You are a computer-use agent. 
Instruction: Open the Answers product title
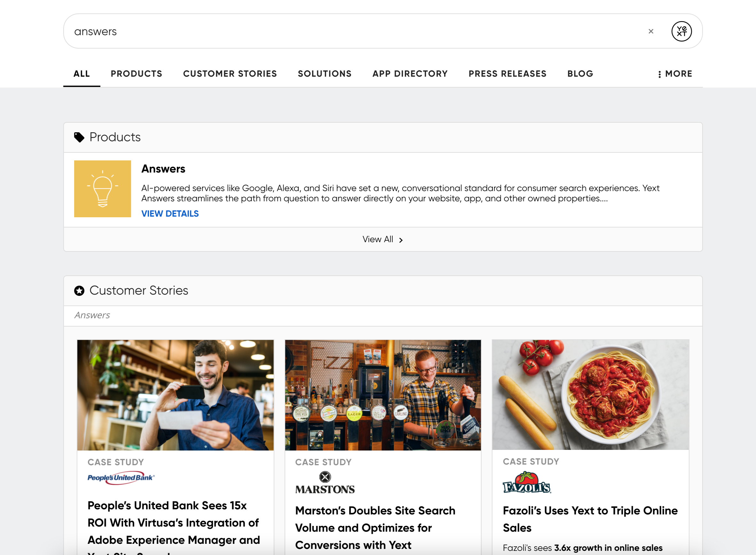(163, 169)
